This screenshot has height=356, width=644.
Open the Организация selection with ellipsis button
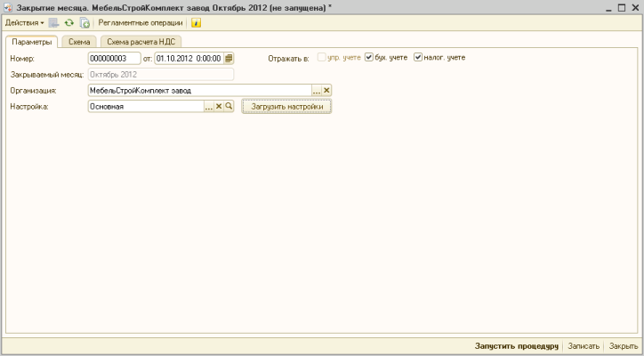[316, 90]
